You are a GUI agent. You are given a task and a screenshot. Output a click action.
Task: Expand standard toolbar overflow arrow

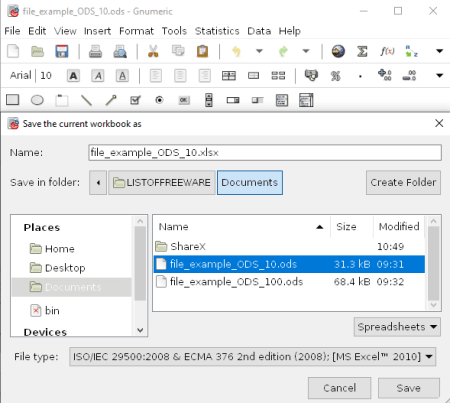pyautogui.click(x=440, y=51)
